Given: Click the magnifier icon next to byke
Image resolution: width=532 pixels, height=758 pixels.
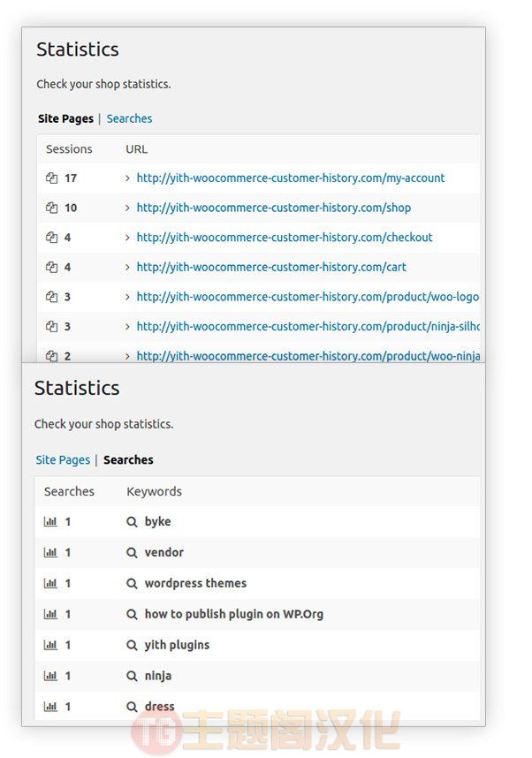Looking at the screenshot, I should 132,522.
